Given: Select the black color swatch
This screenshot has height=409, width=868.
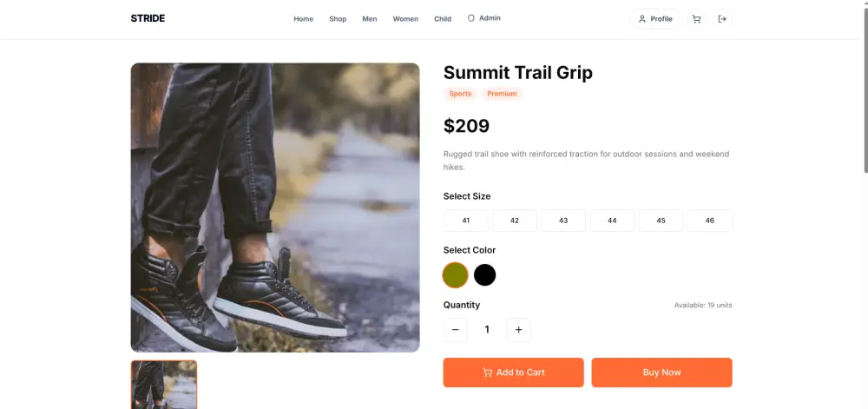Looking at the screenshot, I should [x=484, y=275].
